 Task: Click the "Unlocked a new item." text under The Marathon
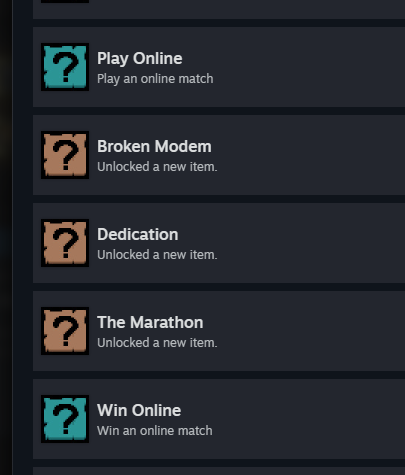157,343
